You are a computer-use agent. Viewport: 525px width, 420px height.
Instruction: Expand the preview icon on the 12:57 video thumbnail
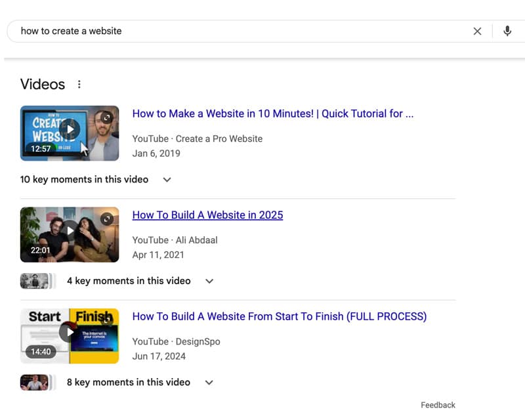(x=107, y=117)
